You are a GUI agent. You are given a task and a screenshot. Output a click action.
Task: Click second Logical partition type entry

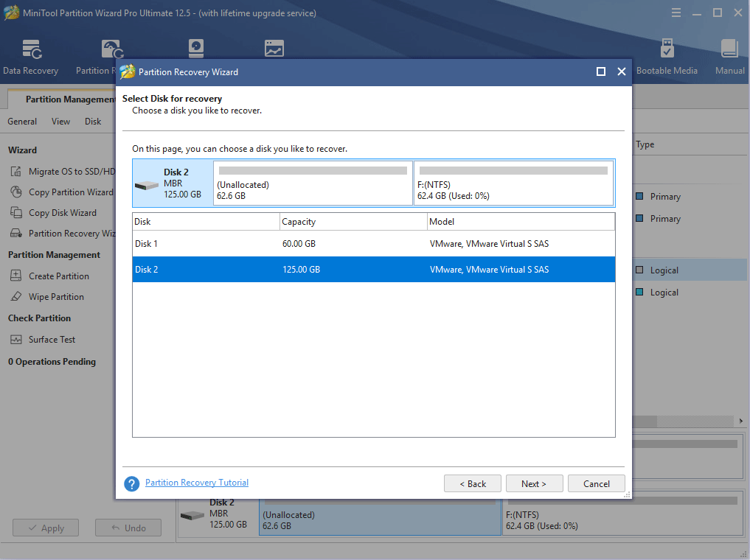coord(657,292)
